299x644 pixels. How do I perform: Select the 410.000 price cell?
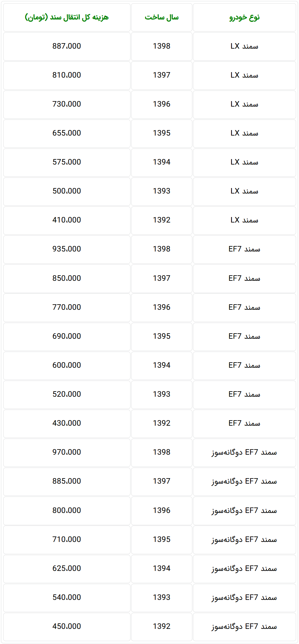click(67, 220)
